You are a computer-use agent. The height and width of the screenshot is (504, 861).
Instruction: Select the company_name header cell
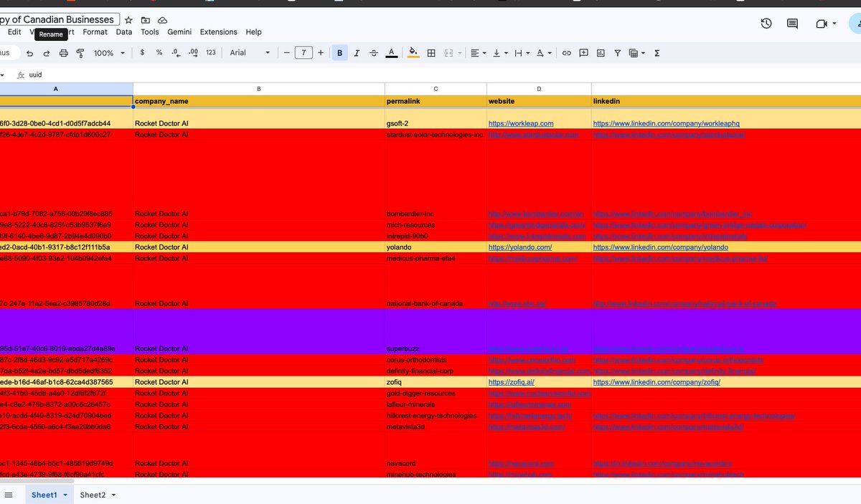tap(258, 101)
